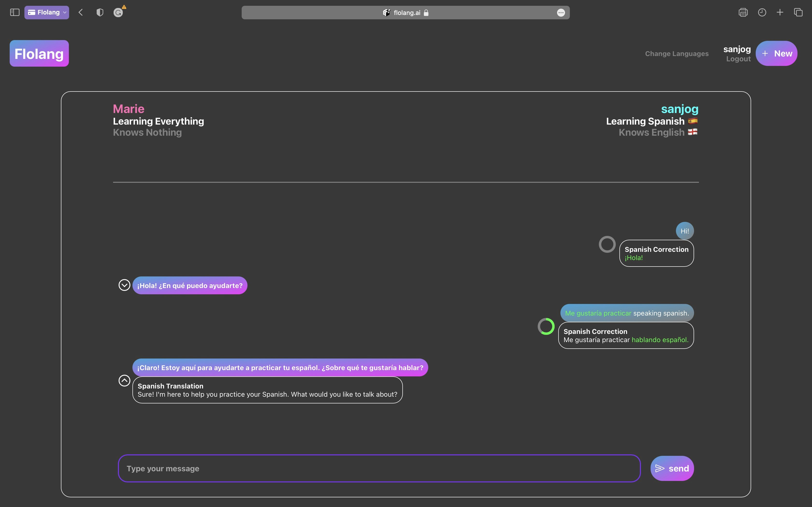Viewport: 812px width, 507px height.
Task: Open the browsing history clock icon
Action: [x=762, y=12]
